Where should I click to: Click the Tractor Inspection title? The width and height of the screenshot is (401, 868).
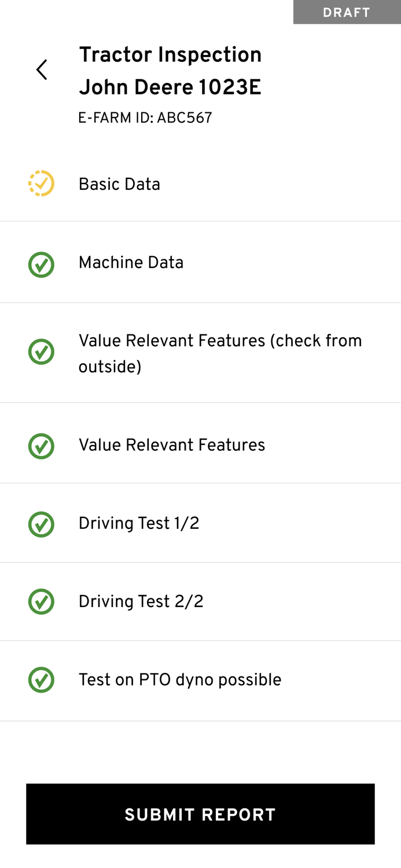170,55
